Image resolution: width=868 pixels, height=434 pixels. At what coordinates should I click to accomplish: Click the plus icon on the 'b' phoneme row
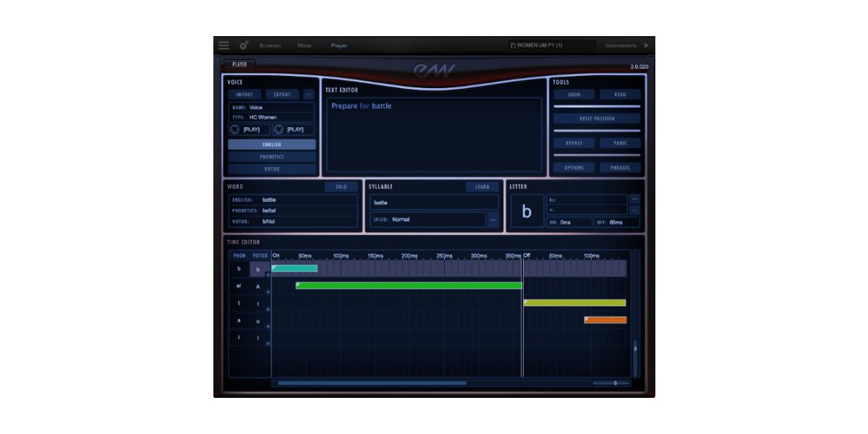pos(268,275)
